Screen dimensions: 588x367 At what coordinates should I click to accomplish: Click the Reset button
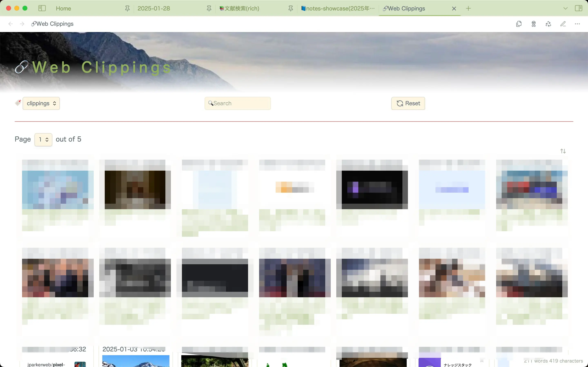coord(408,103)
